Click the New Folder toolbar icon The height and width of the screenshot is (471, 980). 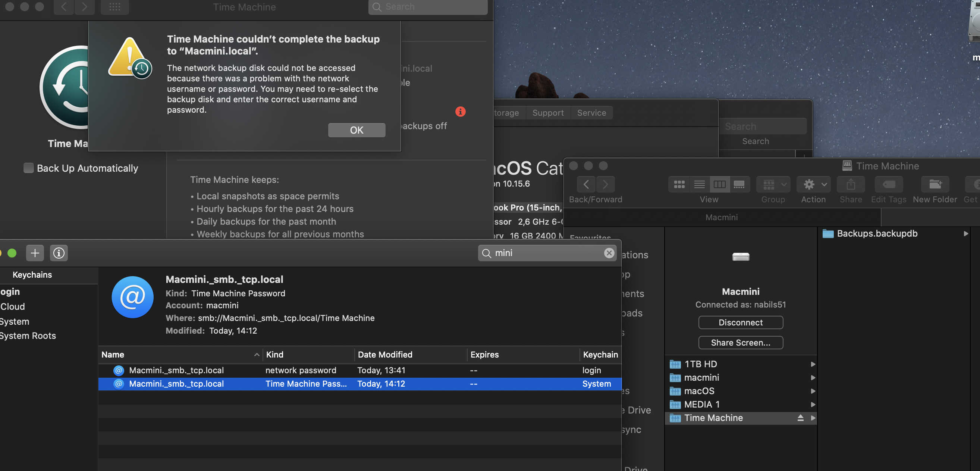pyautogui.click(x=935, y=184)
